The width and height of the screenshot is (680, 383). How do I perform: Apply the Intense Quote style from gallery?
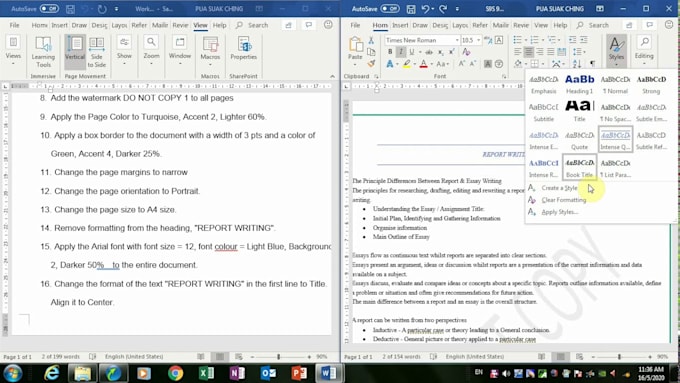pyautogui.click(x=615, y=139)
